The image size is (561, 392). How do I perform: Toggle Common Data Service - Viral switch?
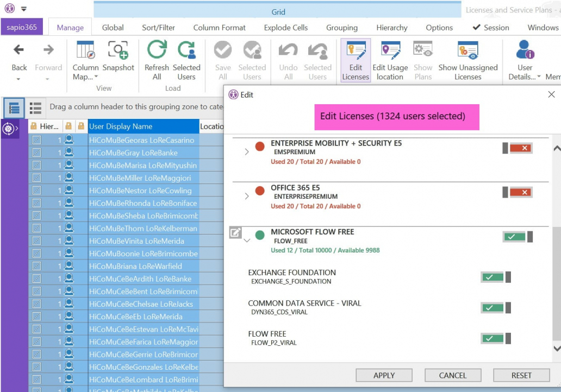496,308
